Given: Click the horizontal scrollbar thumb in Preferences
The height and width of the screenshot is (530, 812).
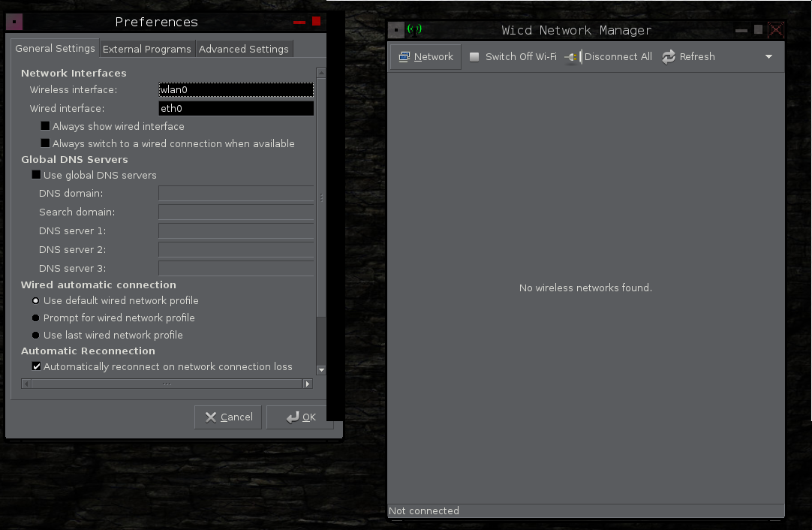Looking at the screenshot, I should tap(167, 384).
